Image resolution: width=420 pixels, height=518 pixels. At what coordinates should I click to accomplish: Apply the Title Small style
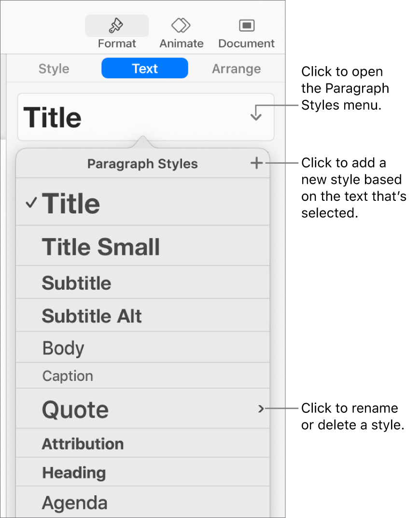pyautogui.click(x=101, y=247)
